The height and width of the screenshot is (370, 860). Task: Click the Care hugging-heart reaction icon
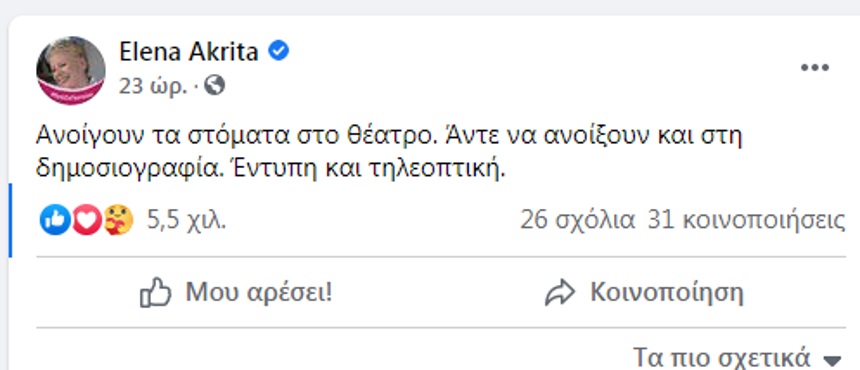118,220
